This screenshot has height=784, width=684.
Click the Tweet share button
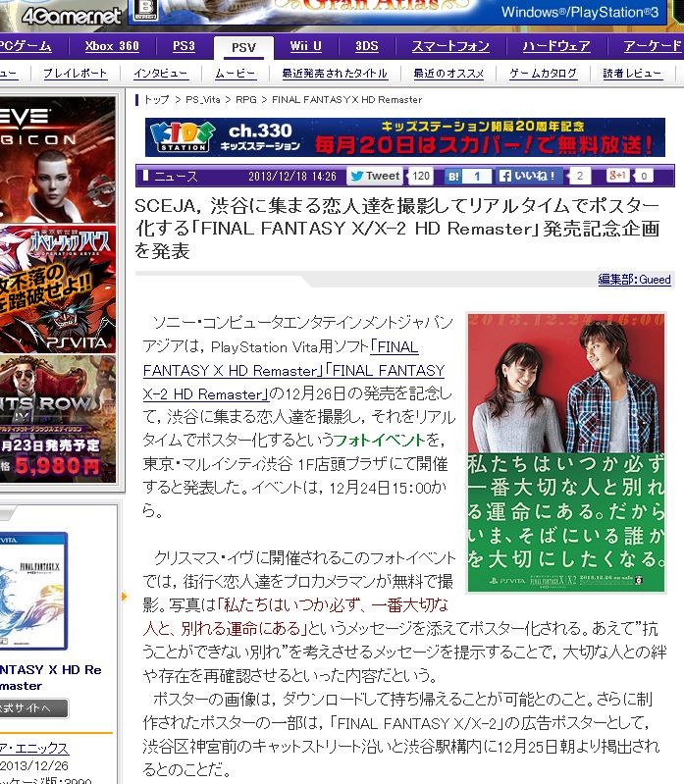375,176
